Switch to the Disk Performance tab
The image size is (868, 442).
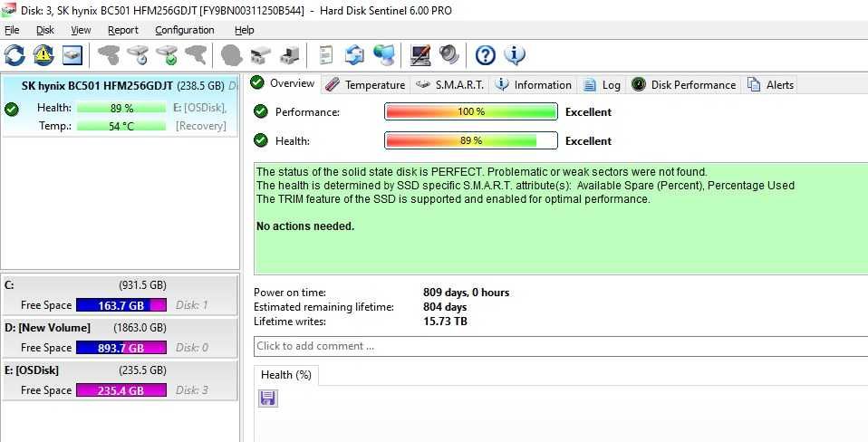tap(684, 84)
